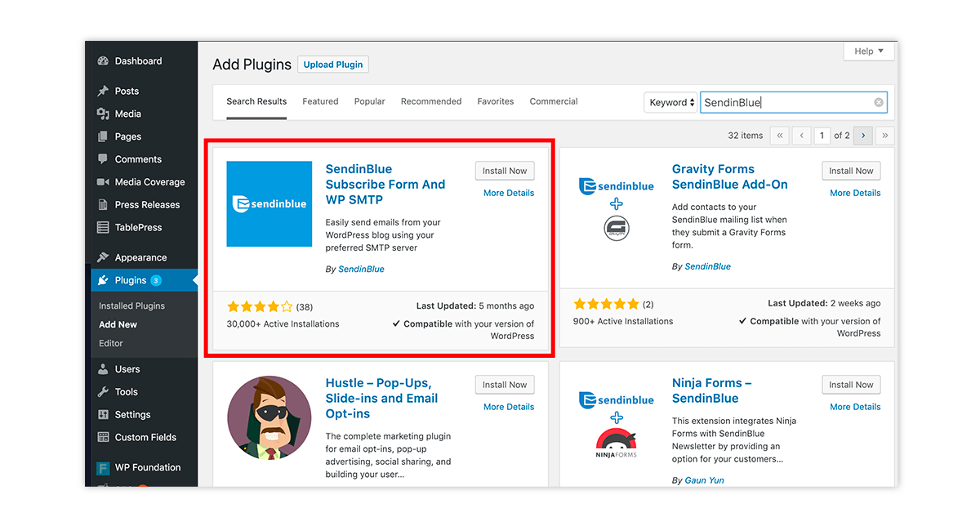Screen dimensions: 980x513
Task: Switch to the Search Results tab
Action: (x=256, y=102)
